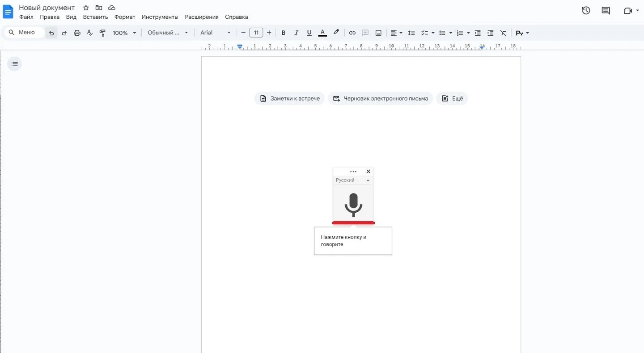Image resolution: width=644 pixels, height=353 pixels.
Task: Insert an image with the picture icon
Action: (x=378, y=33)
